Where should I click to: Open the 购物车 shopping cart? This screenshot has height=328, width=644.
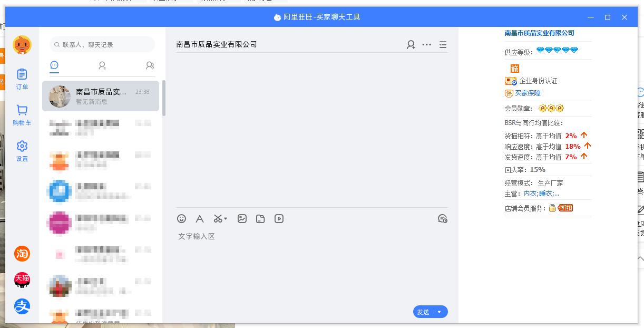point(22,115)
